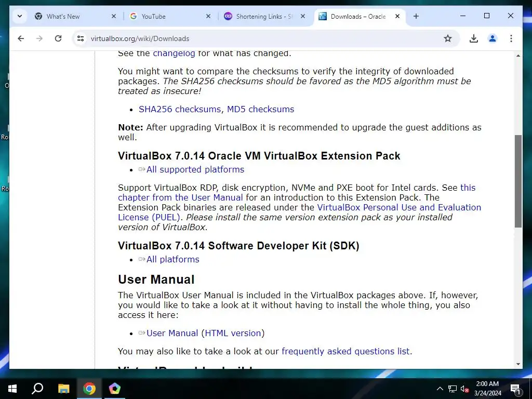Image resolution: width=532 pixels, height=399 pixels.
Task: Close the YouTube tab
Action: [x=208, y=16]
